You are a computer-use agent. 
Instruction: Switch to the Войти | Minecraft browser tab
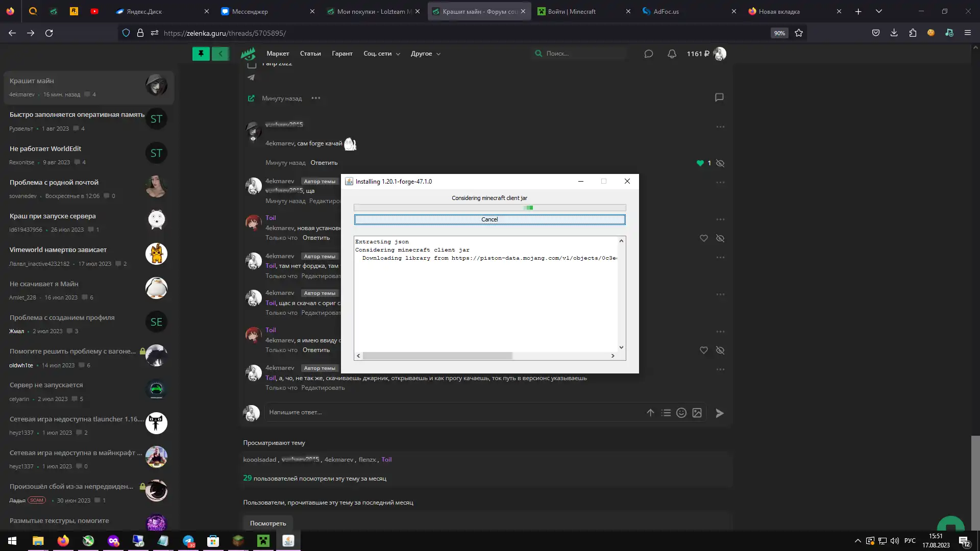(571, 11)
